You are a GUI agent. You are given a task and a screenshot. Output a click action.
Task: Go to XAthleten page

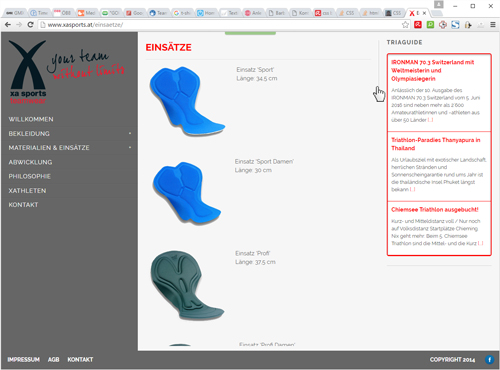[x=27, y=191]
